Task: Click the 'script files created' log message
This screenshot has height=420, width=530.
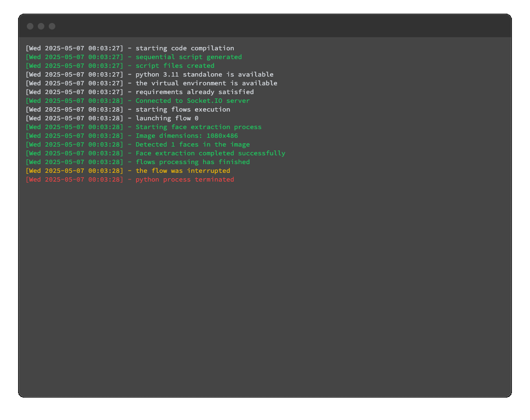Action: tap(175, 66)
